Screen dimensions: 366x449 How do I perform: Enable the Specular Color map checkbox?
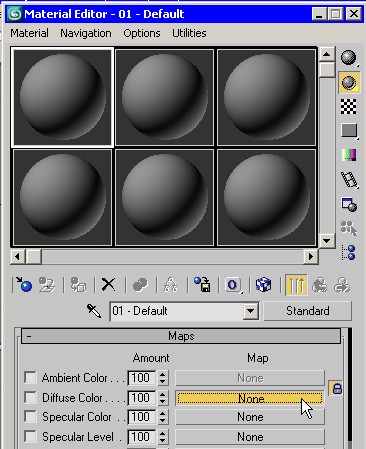30,417
